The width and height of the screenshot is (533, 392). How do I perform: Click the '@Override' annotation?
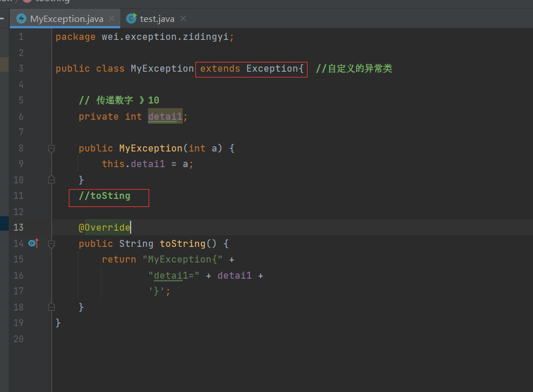tap(105, 227)
